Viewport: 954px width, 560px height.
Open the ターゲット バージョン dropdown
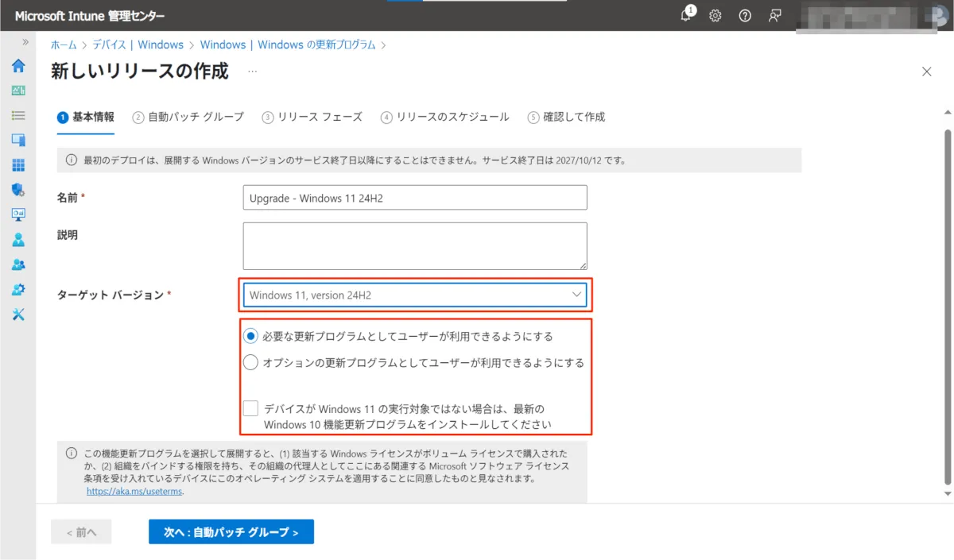point(415,295)
